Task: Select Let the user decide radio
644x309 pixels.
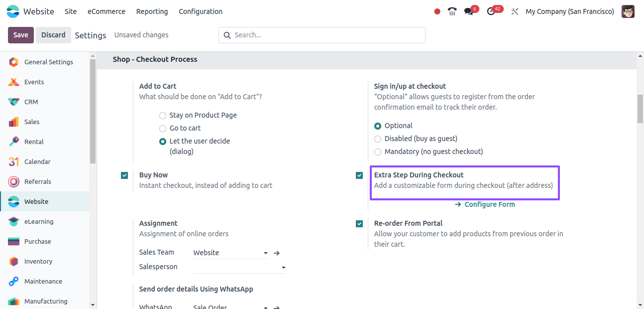Action: 163,141
